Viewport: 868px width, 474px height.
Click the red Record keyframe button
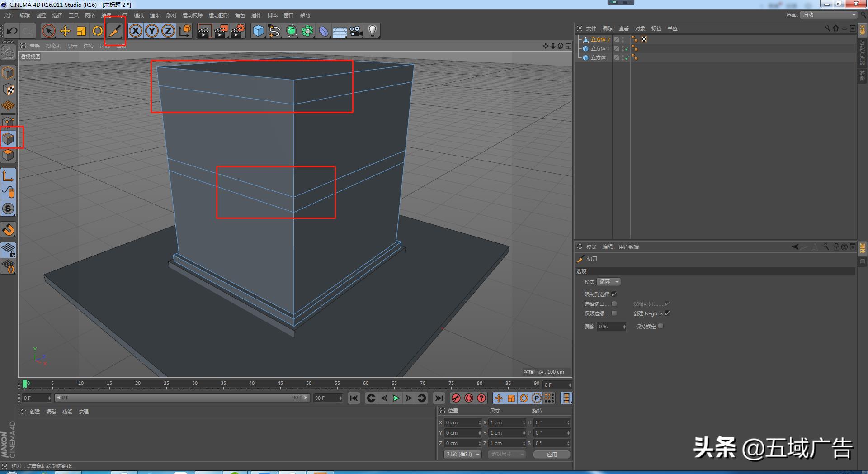pyautogui.click(x=456, y=398)
